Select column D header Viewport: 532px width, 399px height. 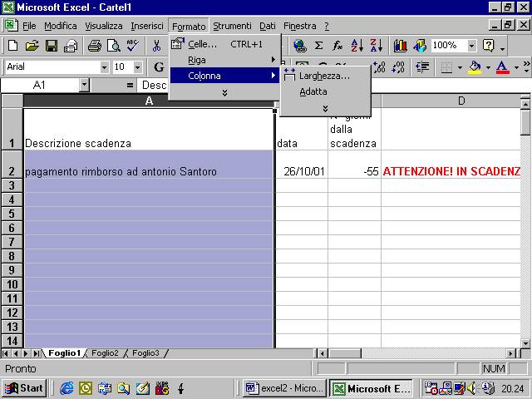point(451,101)
